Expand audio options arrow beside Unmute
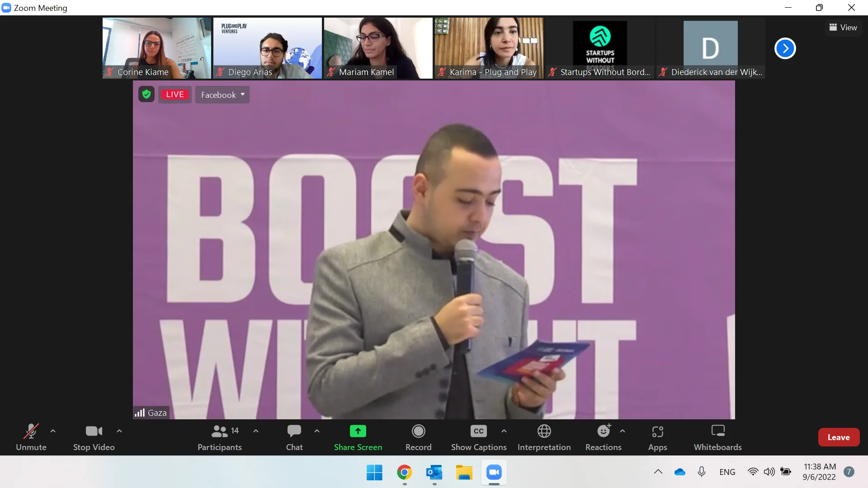 [x=53, y=431]
